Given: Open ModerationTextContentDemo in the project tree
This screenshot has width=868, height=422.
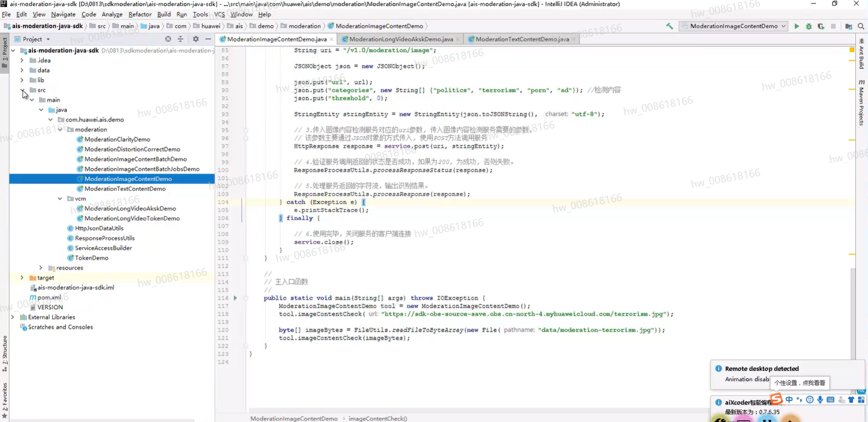Looking at the screenshot, I should click(x=125, y=189).
